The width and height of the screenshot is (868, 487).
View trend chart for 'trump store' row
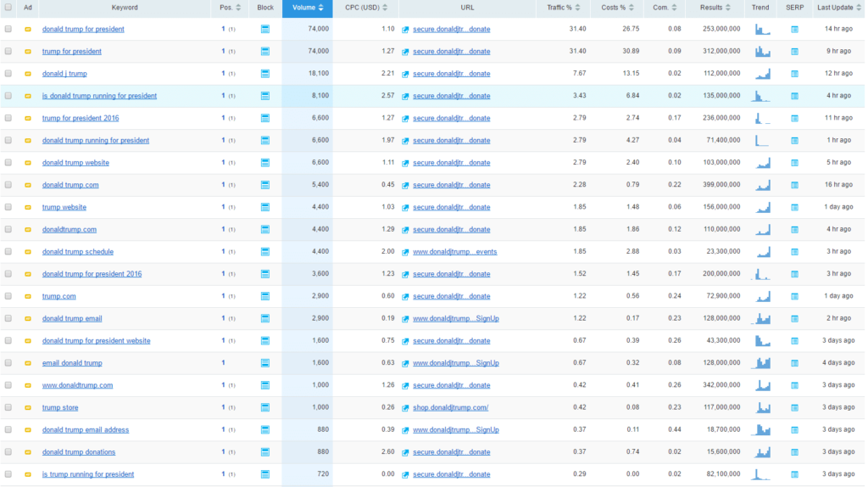click(762, 407)
